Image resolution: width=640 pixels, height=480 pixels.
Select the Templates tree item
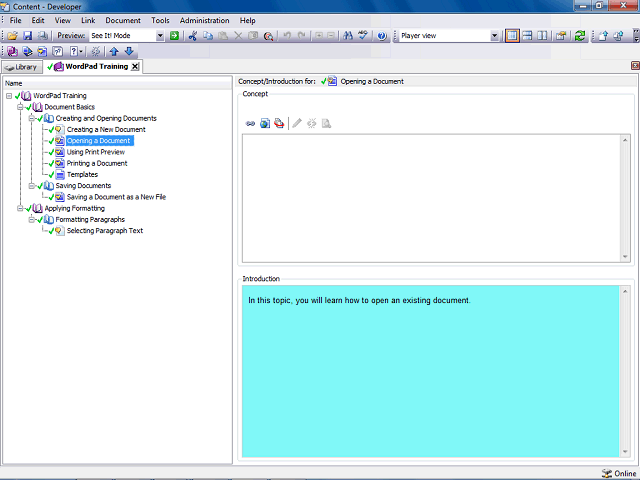click(x=82, y=174)
